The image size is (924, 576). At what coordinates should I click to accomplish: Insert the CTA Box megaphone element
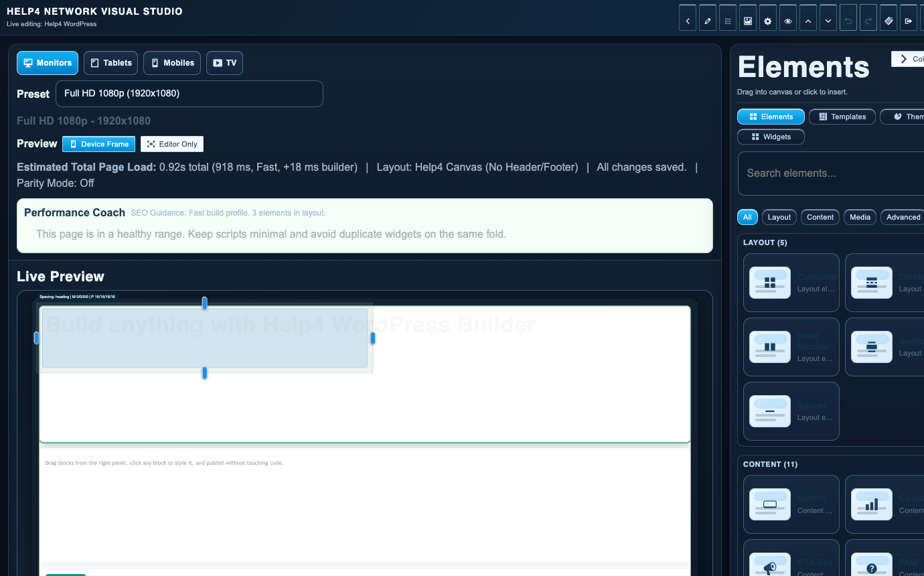791,558
